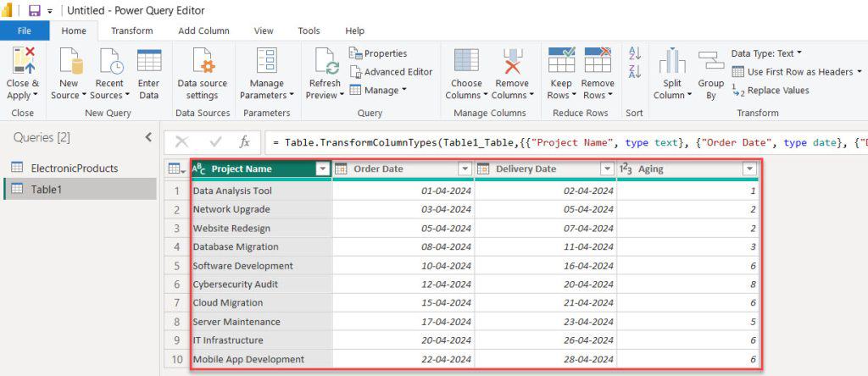The height and width of the screenshot is (376, 868).
Task: Click Keep Rows icon
Action: tap(561, 60)
